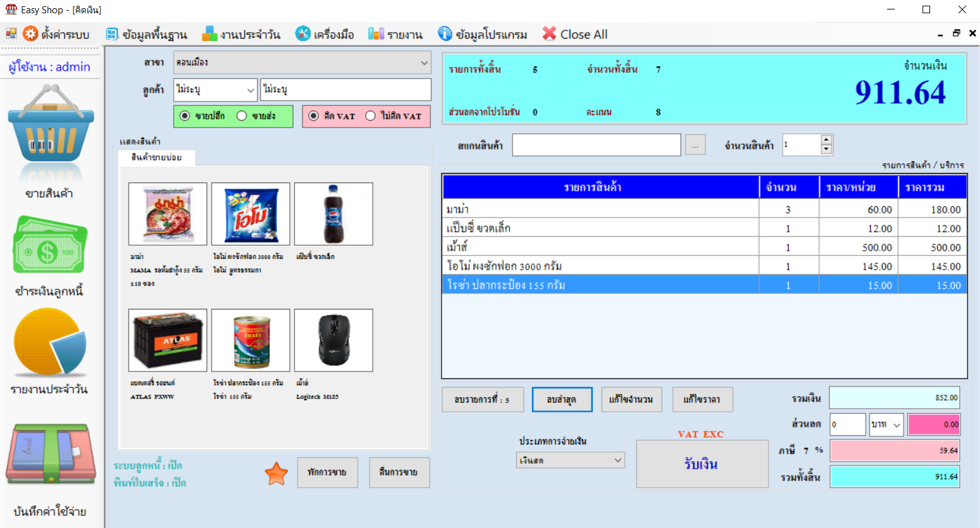Select the โรซ่า ปลากระป๋อง 155 กรัม row
Viewport: 980px width, 528px height.
[x=704, y=285]
